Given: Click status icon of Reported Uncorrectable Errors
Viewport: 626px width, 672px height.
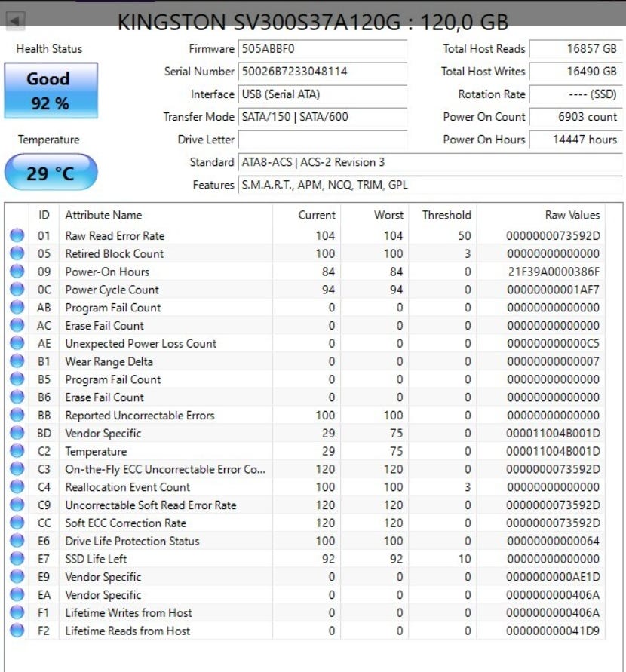Looking at the screenshot, I should (x=17, y=415).
